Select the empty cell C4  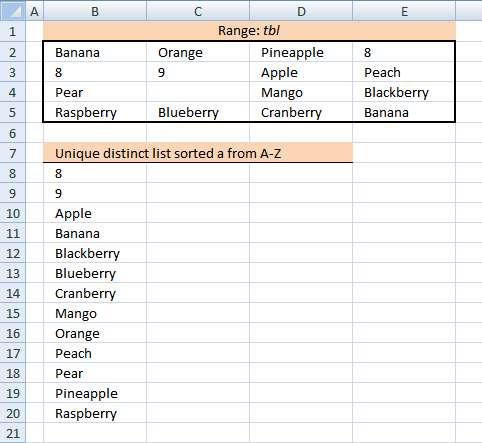198,92
